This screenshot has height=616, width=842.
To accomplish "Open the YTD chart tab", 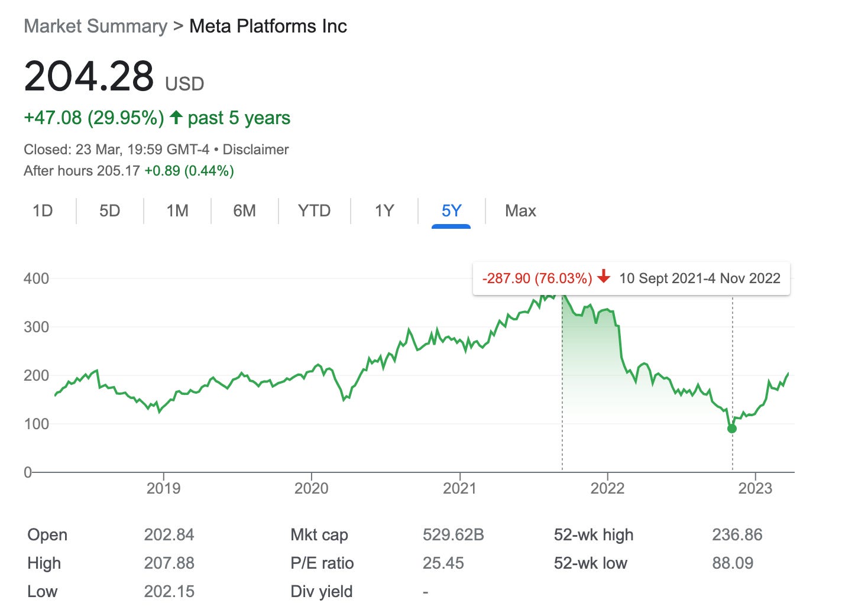I will pos(314,211).
